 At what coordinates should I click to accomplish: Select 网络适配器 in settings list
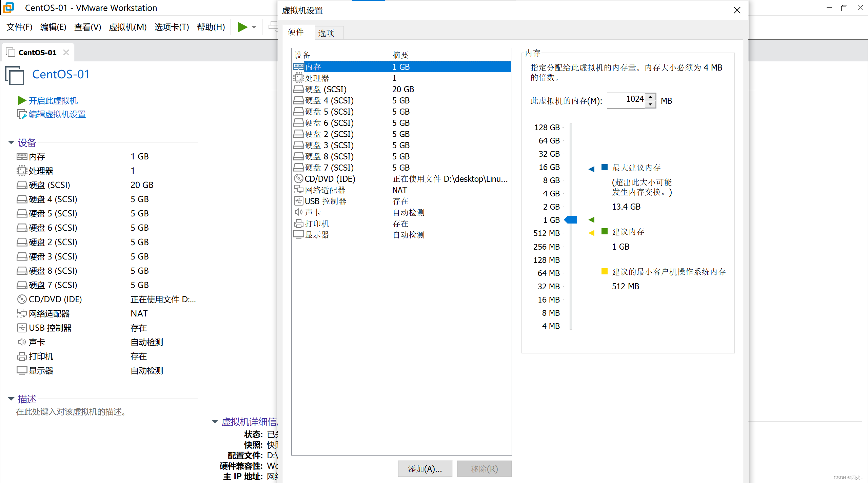click(401, 190)
